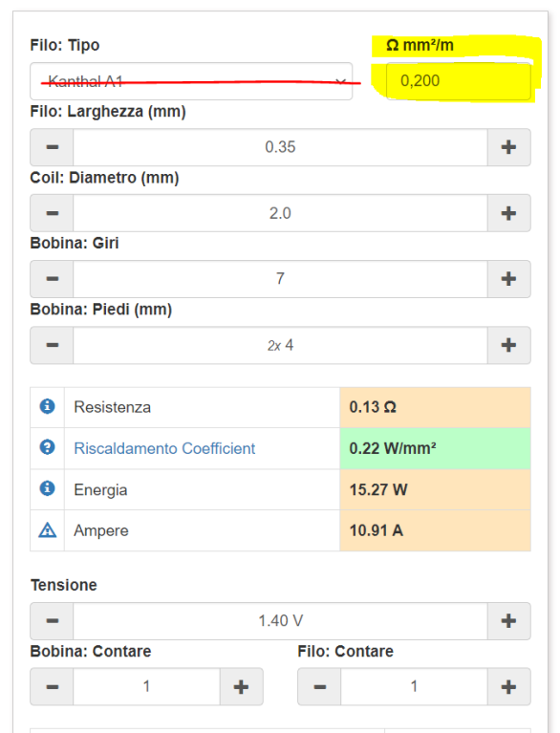
Task: Raise Tensione with plus button
Action: (x=508, y=621)
